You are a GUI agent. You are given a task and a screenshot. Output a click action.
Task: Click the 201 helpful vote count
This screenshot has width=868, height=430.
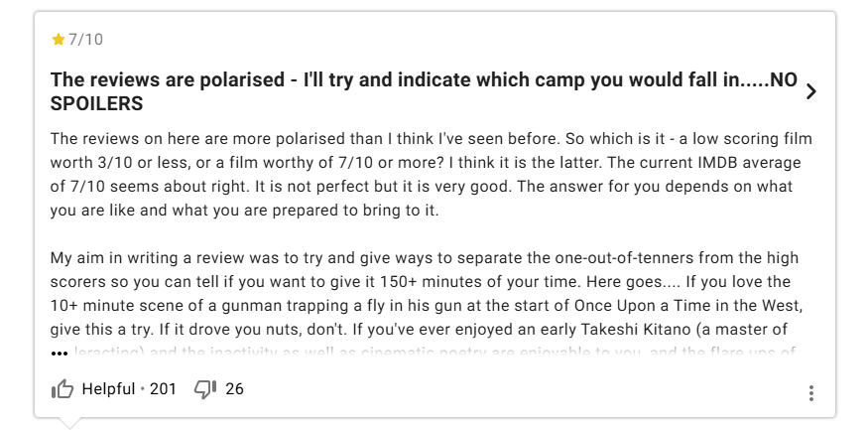coord(163,389)
